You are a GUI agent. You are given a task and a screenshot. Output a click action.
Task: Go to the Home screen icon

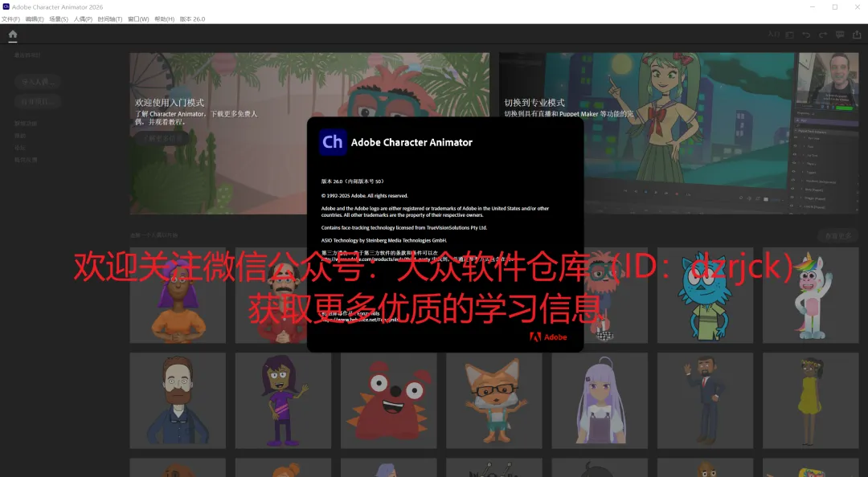click(x=13, y=35)
